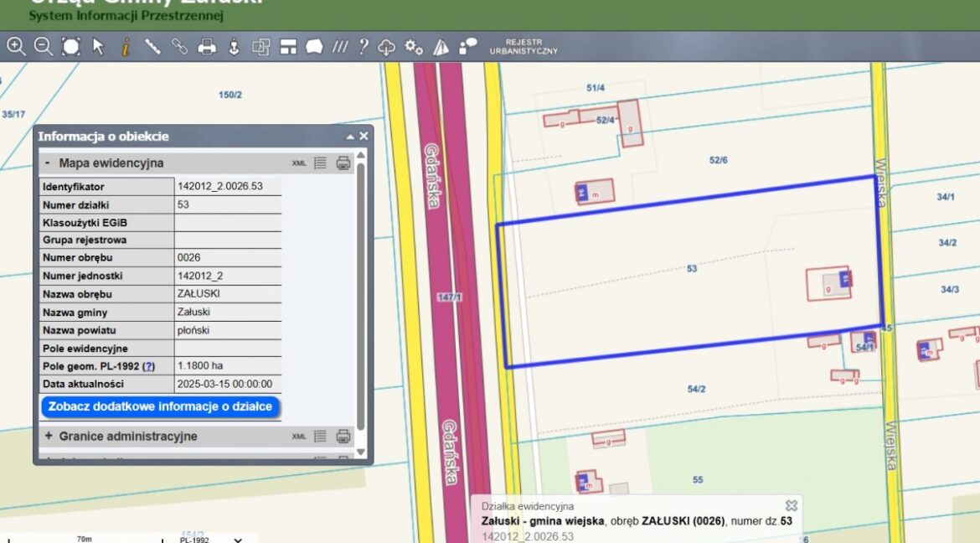Click parcel label 52/6 on the map
The image size is (980, 543).
pos(718,160)
